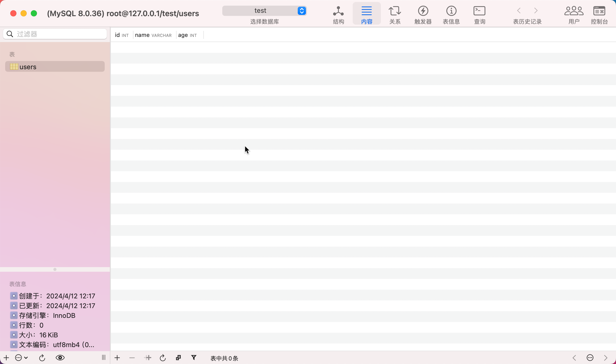This screenshot has height=364, width=616.
Task: Click the filter funnel icon
Action: [x=194, y=358]
